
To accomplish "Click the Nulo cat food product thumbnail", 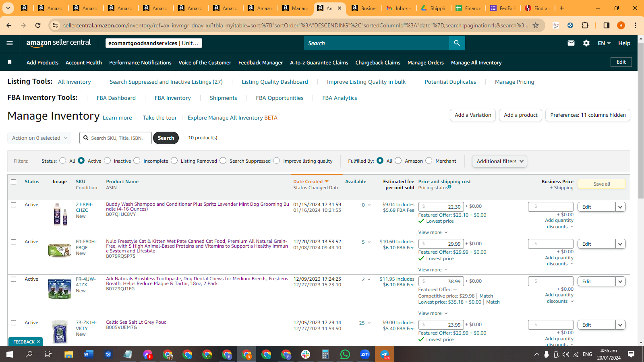I will 60,250.
